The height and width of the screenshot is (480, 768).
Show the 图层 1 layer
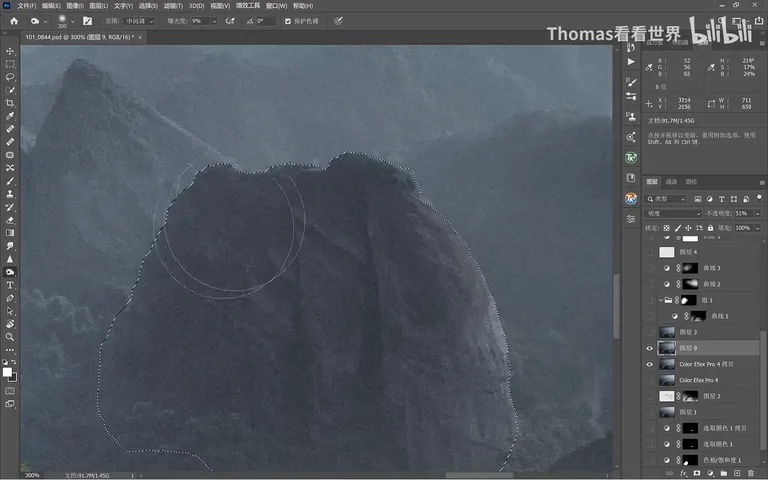click(x=649, y=412)
